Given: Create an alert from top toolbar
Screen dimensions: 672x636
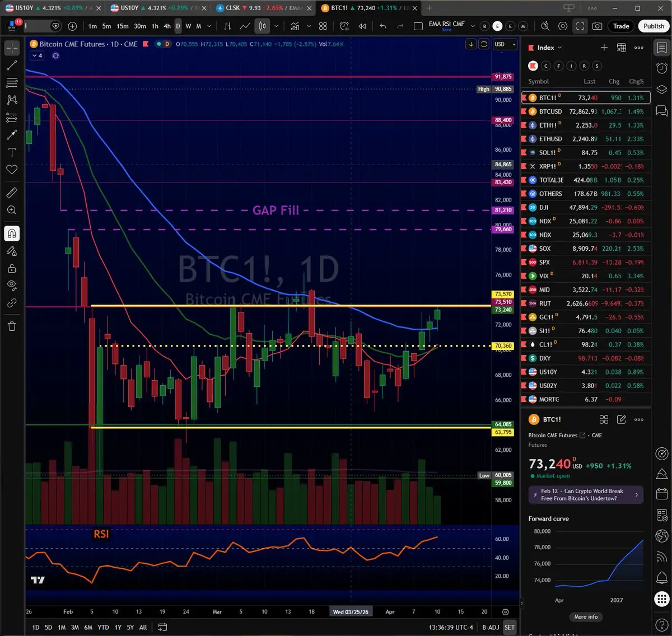Looking at the screenshot, I should pyautogui.click(x=344, y=26).
